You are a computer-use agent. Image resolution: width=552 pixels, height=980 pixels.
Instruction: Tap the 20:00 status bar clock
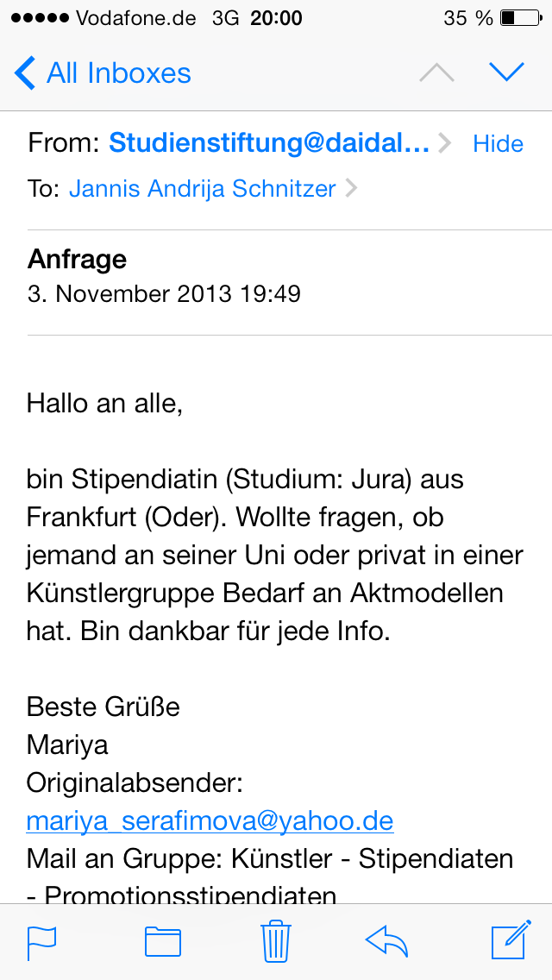point(276,17)
